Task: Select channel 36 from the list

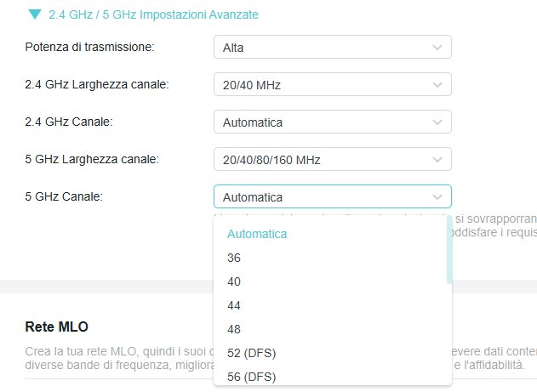Action: pos(234,258)
